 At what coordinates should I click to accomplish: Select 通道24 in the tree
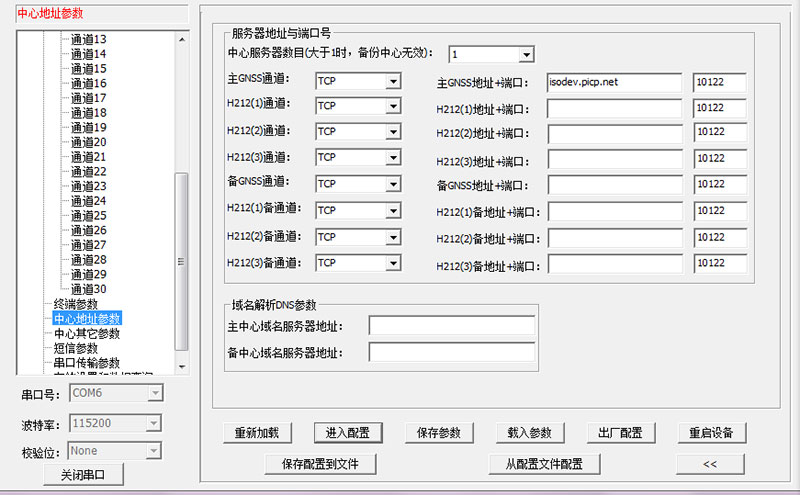click(x=88, y=201)
